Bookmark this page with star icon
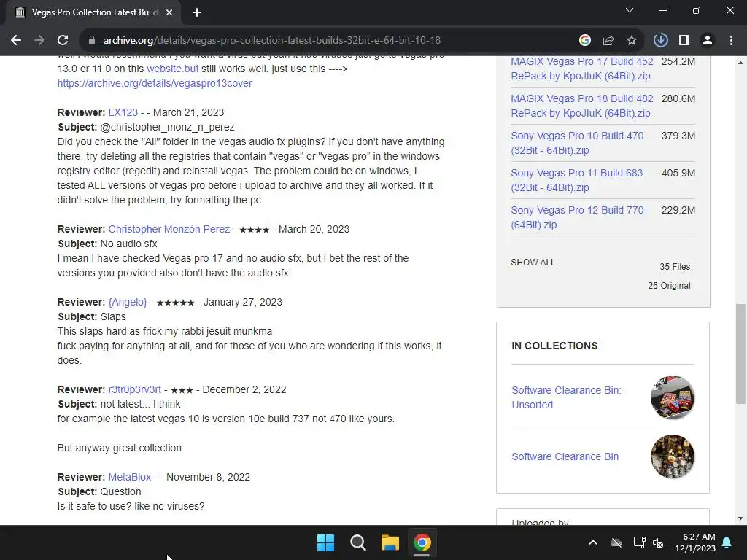Screen dimensions: 747x560 click(632, 41)
